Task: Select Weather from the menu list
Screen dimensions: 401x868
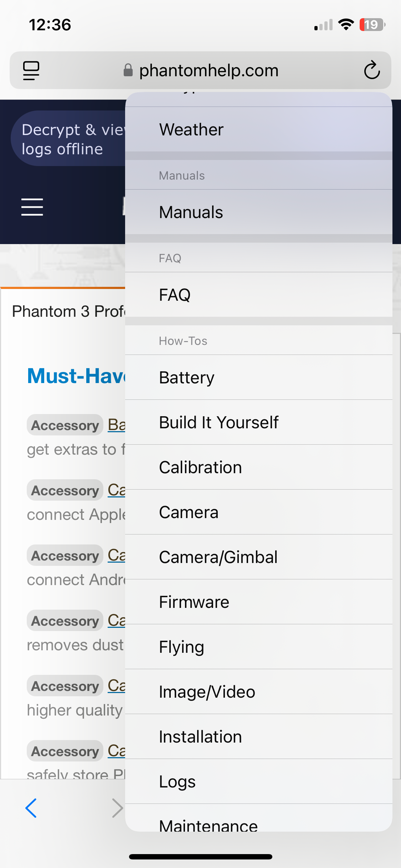Action: coord(259,129)
